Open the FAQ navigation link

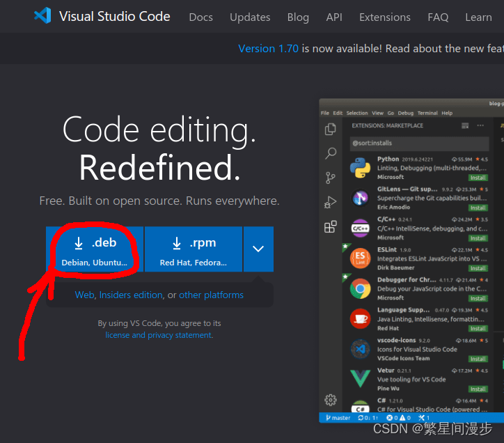click(438, 17)
